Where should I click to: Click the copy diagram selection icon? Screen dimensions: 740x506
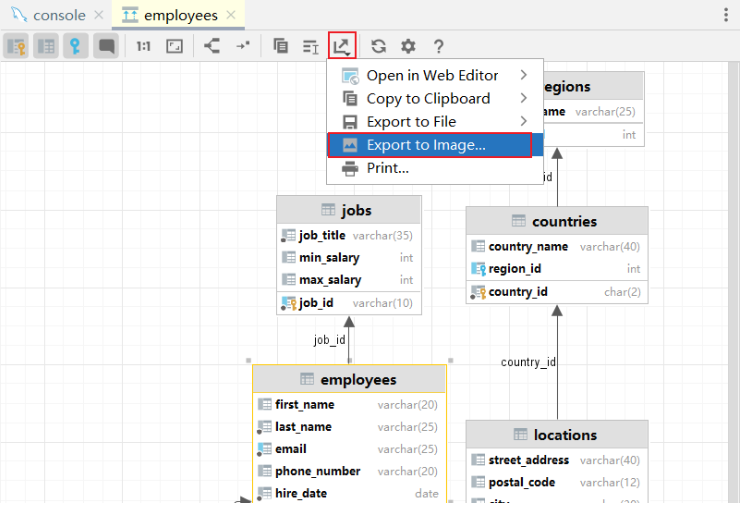coord(280,46)
